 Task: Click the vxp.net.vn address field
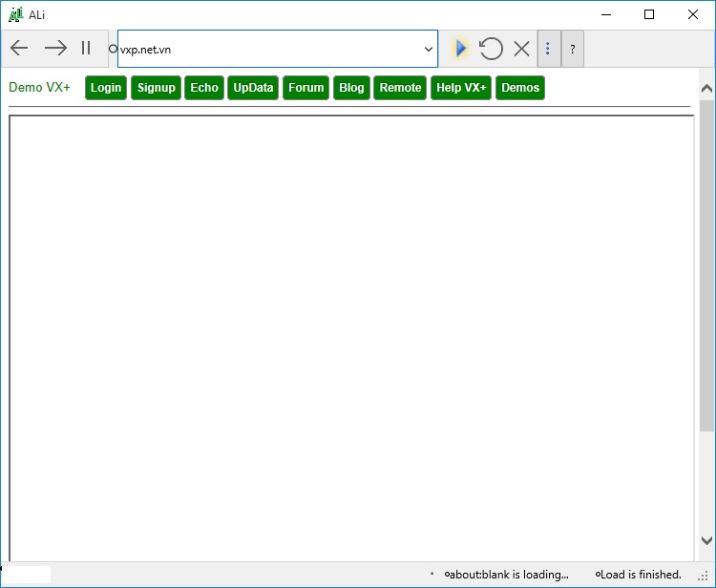(x=267, y=49)
